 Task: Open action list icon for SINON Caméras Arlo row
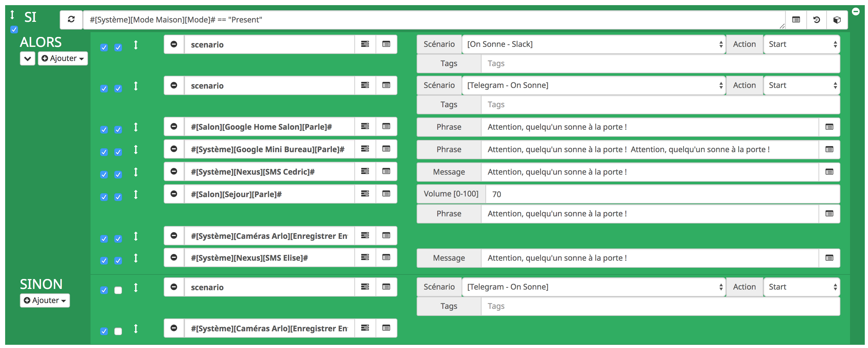[x=365, y=328]
